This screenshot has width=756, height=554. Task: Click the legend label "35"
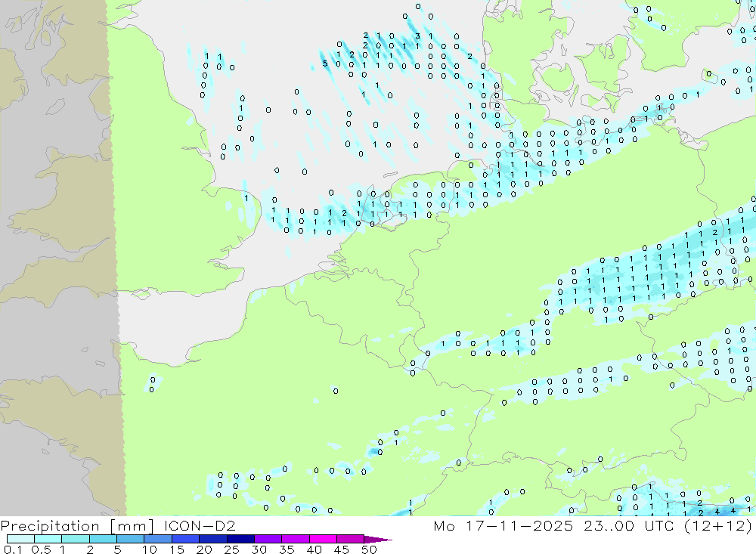pyautogui.click(x=287, y=549)
